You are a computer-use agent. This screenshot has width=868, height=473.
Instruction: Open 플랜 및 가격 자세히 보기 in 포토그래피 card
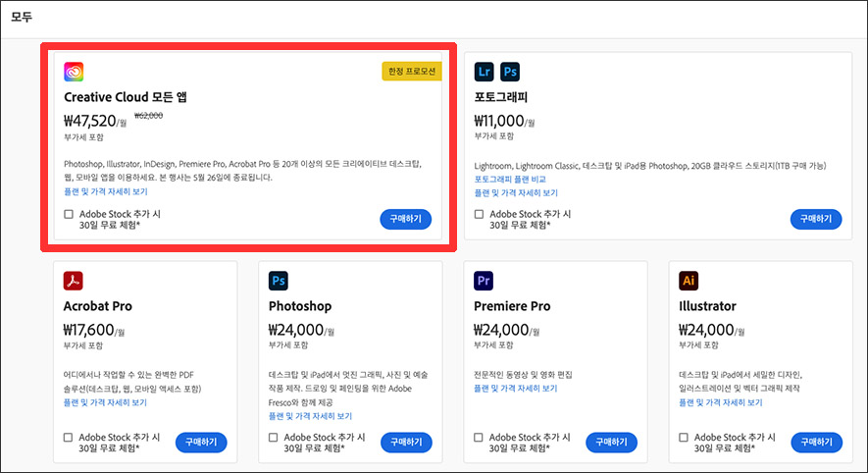[516, 192]
